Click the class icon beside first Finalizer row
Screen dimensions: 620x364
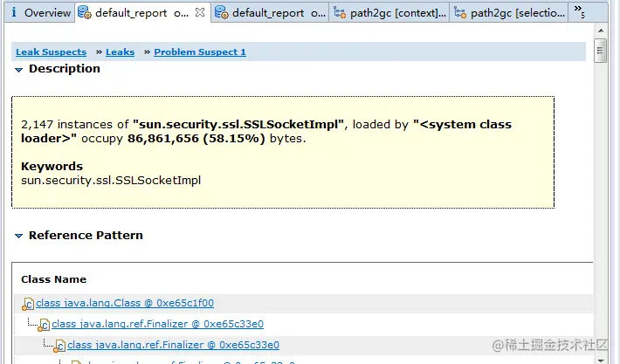tap(44, 326)
